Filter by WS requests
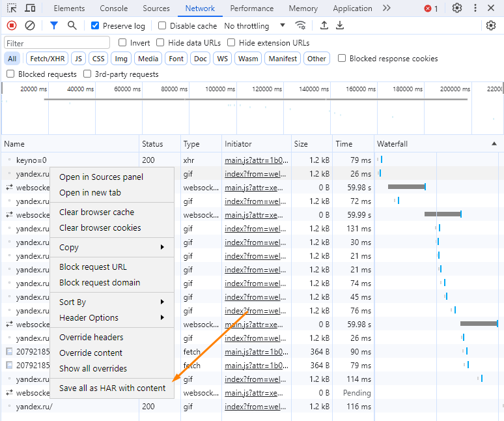This screenshot has width=504, height=421. pyautogui.click(x=223, y=59)
